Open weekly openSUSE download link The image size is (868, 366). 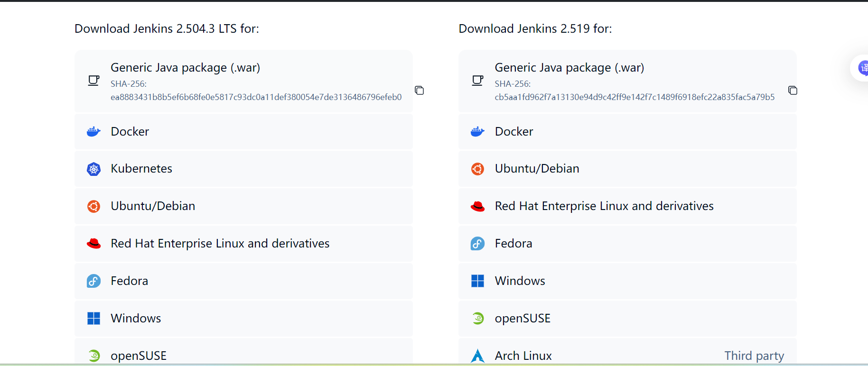[627, 318]
